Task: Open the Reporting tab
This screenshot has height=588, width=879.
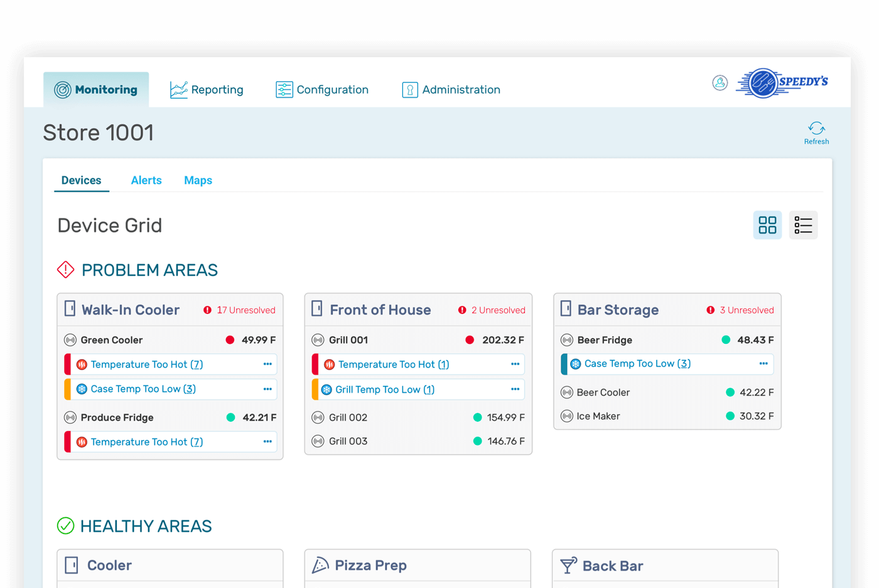Action: click(x=207, y=90)
